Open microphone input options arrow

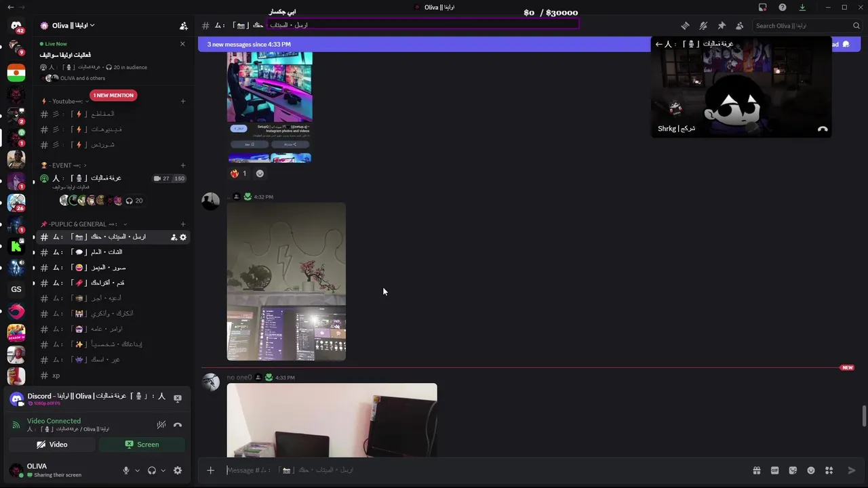[138, 470]
